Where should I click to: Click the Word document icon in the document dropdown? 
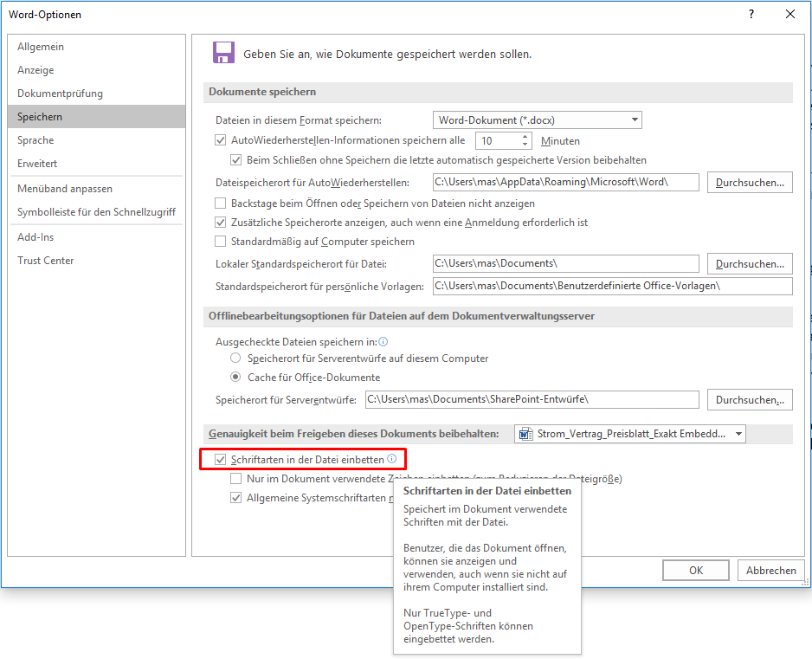tap(525, 434)
